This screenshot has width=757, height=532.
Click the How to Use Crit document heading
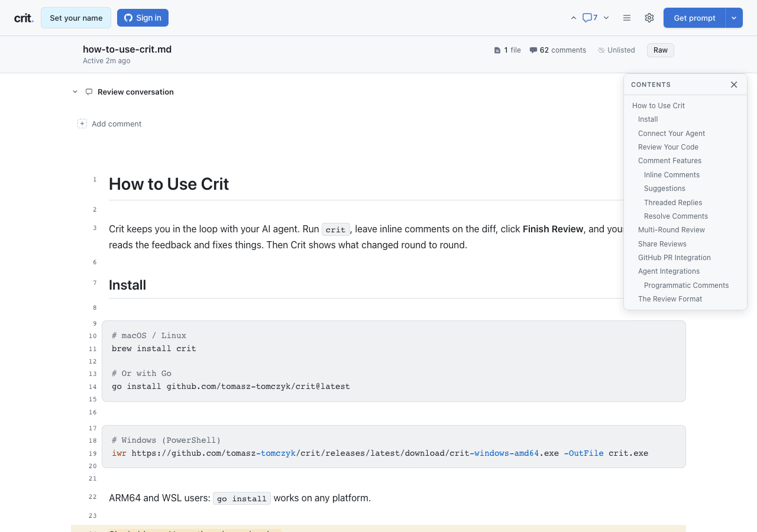pyautogui.click(x=169, y=184)
